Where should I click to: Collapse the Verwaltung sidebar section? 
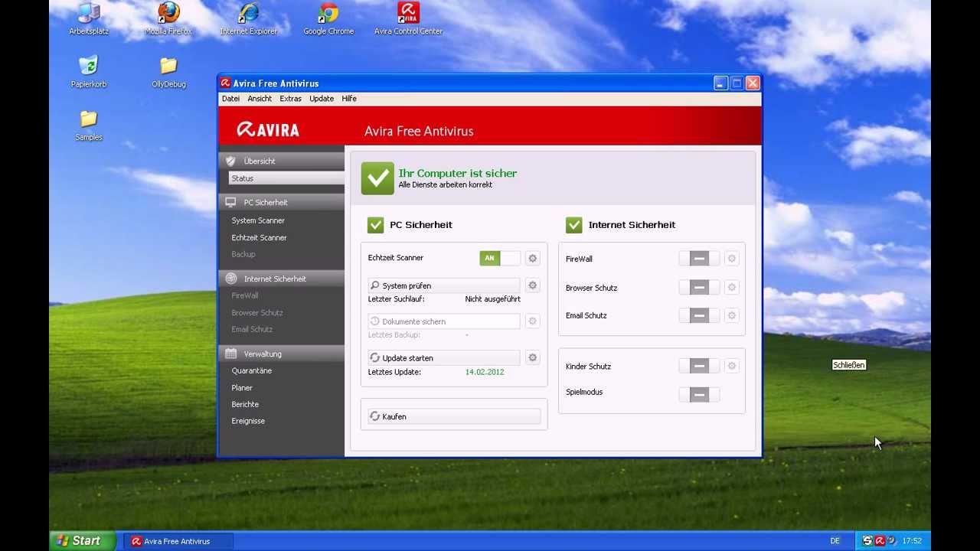pos(282,354)
